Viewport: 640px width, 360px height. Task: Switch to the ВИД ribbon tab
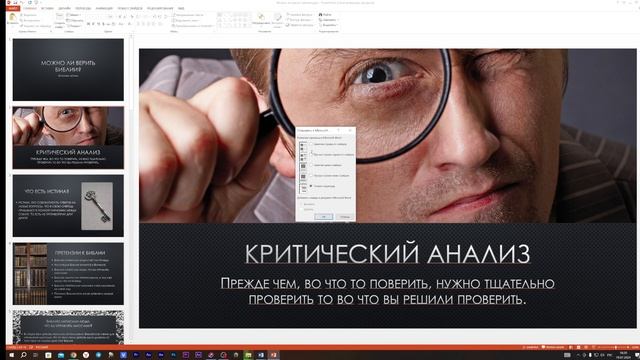[x=181, y=8]
